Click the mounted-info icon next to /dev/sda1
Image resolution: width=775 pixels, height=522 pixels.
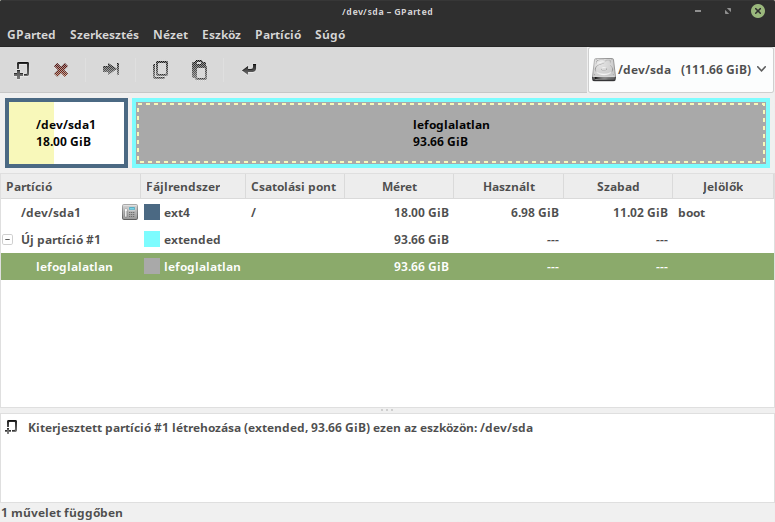coord(130,213)
